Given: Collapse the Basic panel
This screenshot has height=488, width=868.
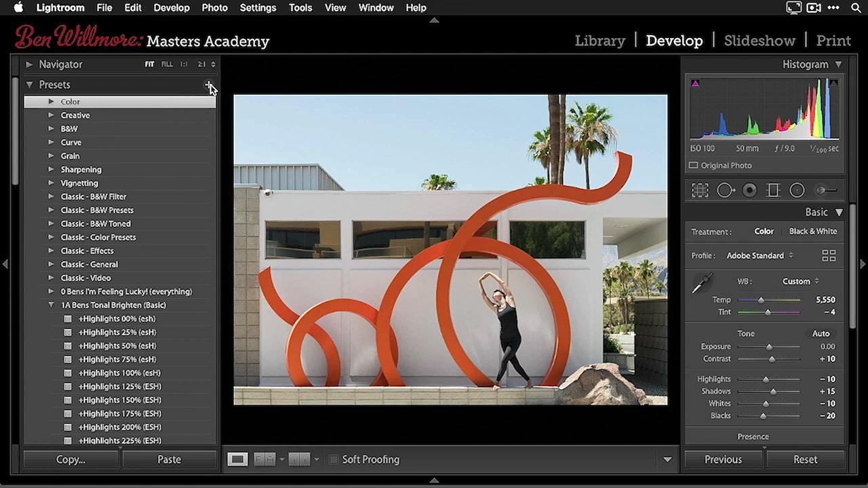Looking at the screenshot, I should pos(839,212).
